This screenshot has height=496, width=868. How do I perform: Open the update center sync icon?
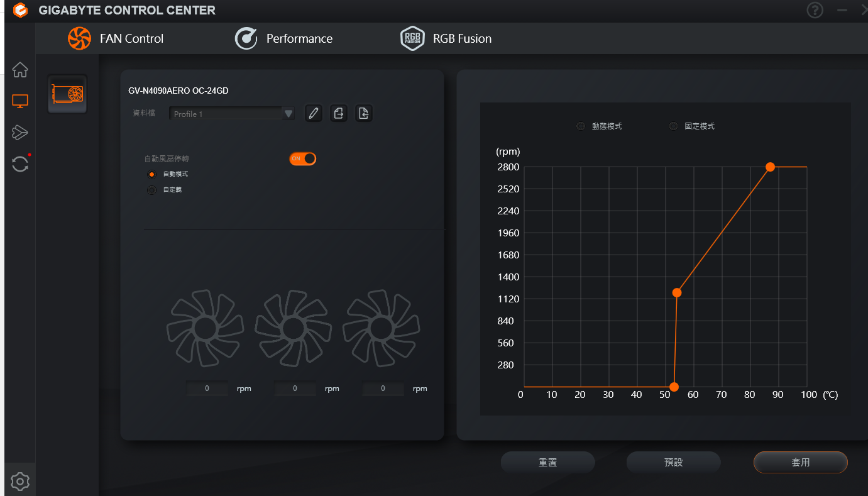(20, 164)
